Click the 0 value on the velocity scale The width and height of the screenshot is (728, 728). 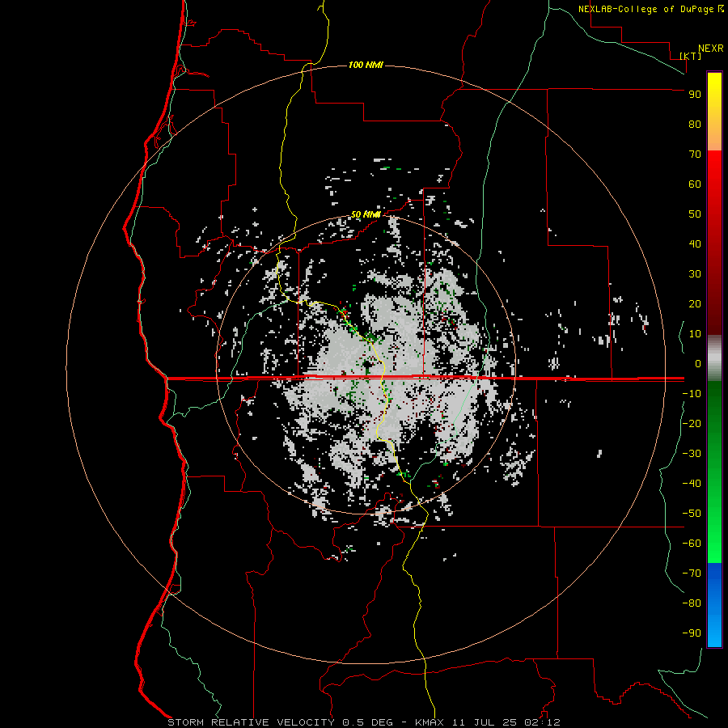coord(698,364)
